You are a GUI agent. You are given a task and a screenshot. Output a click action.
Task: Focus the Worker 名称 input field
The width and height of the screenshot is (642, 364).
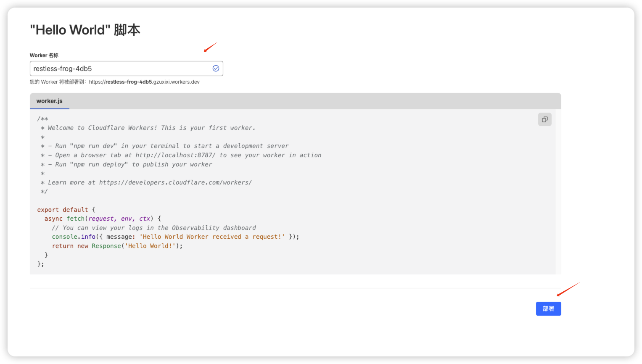[120, 69]
